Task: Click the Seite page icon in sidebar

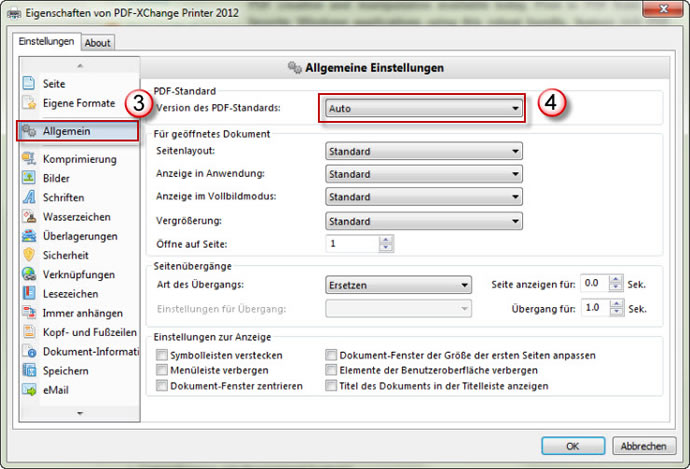Action: (29, 83)
